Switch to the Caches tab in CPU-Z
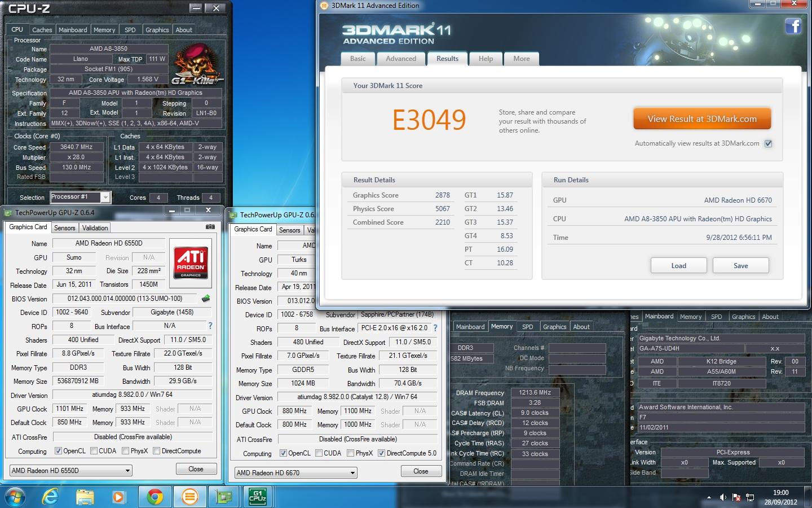812x508 pixels. (x=42, y=30)
